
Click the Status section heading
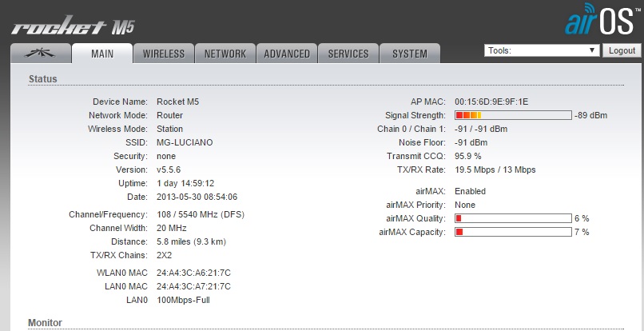point(42,79)
